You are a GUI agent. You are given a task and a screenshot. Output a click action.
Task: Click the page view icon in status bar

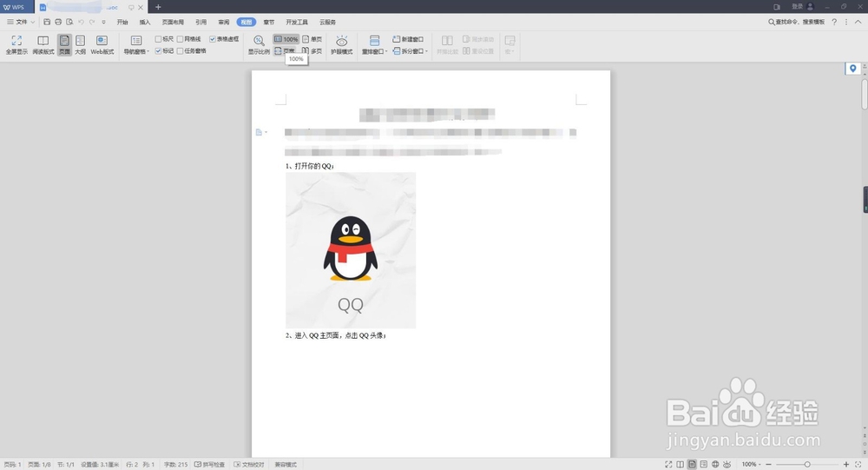point(692,465)
